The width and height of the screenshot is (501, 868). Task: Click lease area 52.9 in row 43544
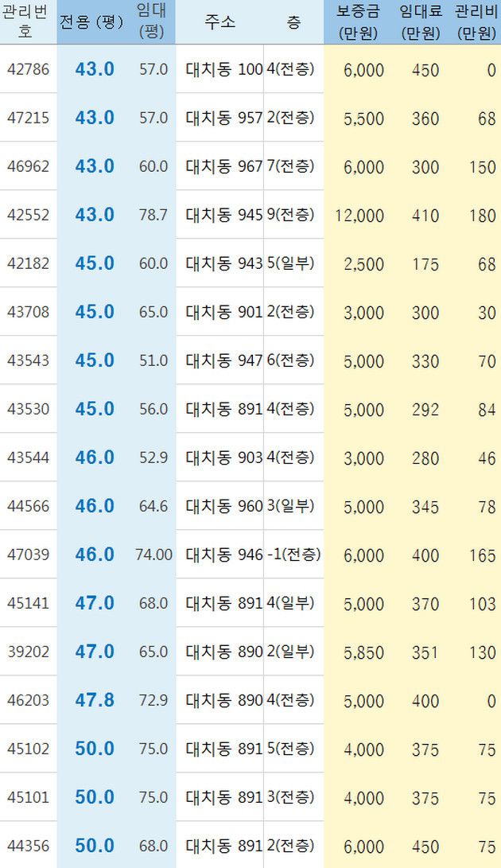click(153, 457)
